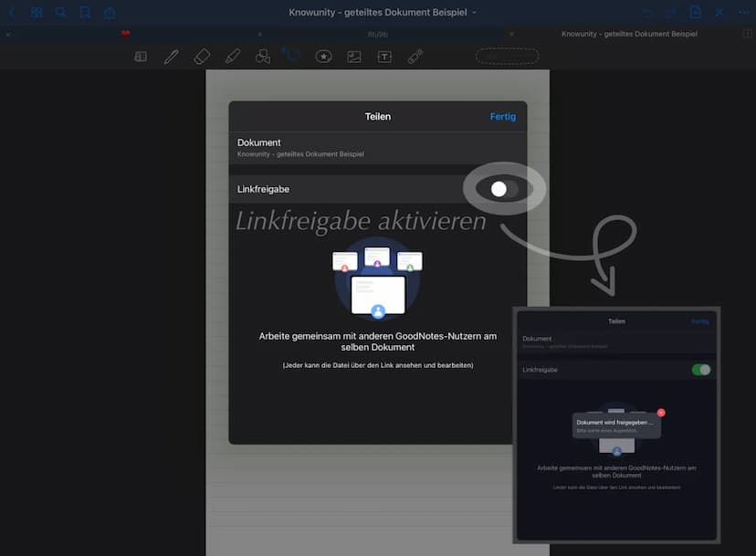This screenshot has width=756, height=556.
Task: Undo the last action
Action: 647,13
